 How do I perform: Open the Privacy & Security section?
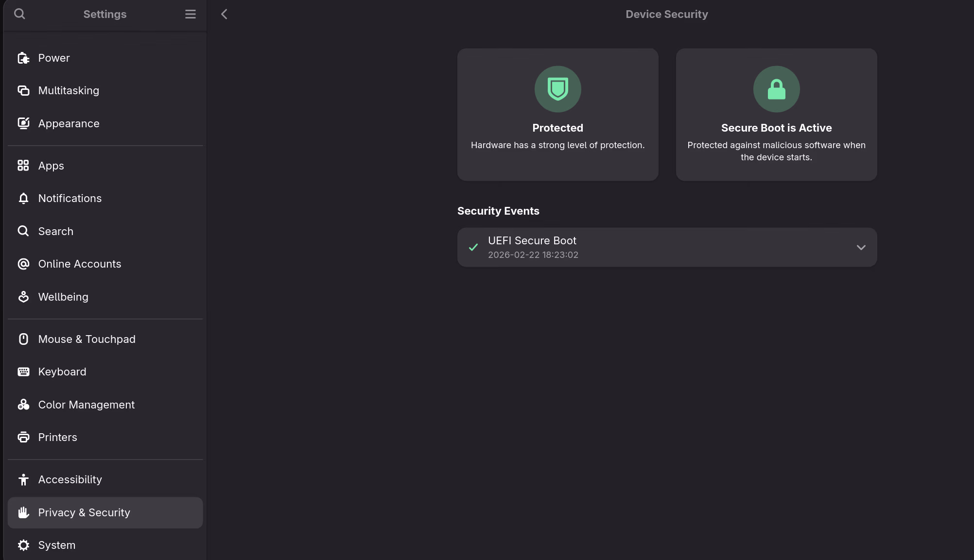tap(84, 512)
